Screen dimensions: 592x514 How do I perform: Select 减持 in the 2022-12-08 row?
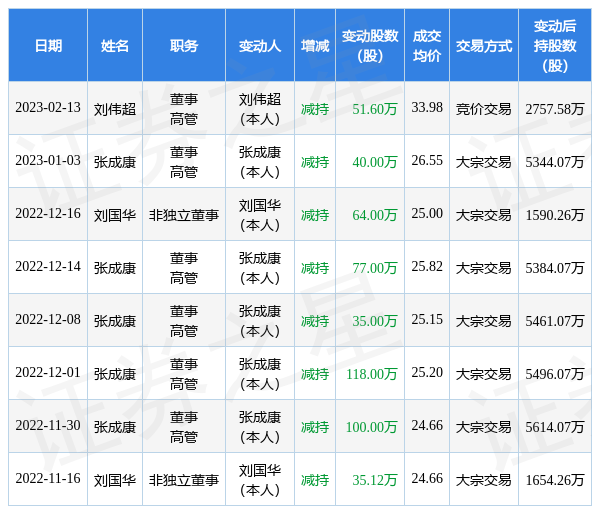[315, 321]
